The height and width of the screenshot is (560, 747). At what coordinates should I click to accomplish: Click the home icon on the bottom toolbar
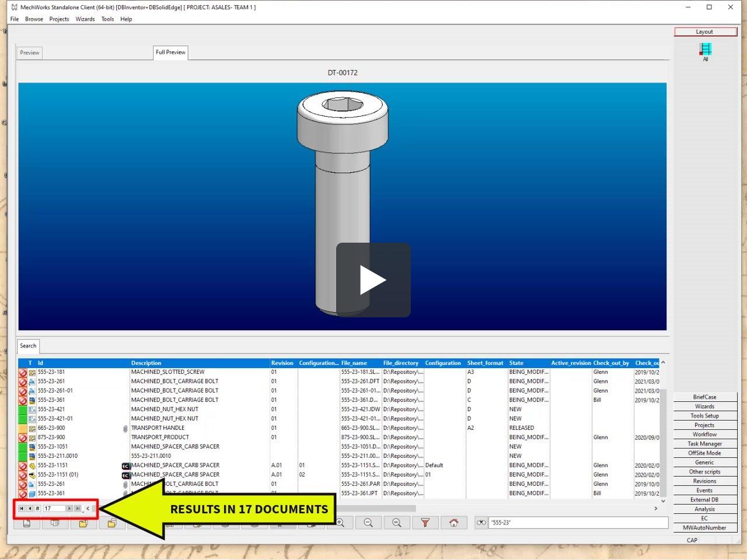pyautogui.click(x=455, y=522)
